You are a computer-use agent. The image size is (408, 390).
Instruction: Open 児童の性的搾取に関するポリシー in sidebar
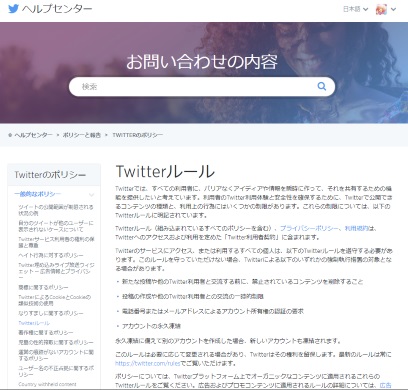tap(56, 342)
